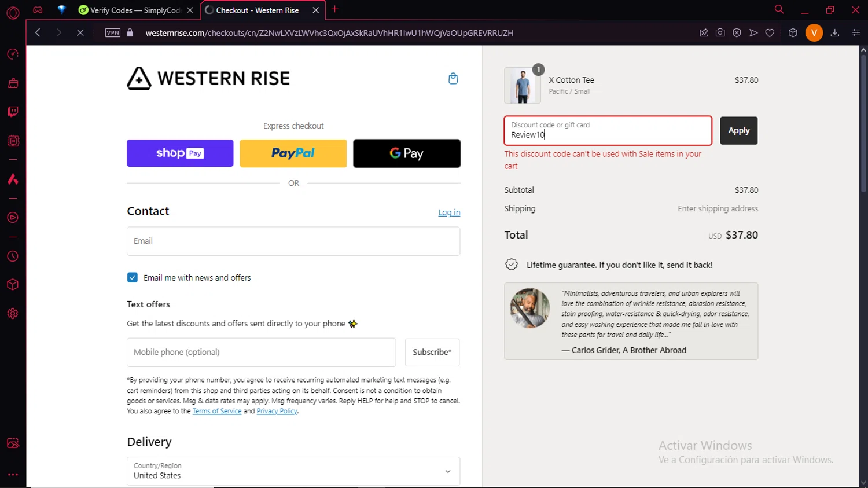Stop page loading with the X button
The image size is (868, 488).
pyautogui.click(x=80, y=33)
